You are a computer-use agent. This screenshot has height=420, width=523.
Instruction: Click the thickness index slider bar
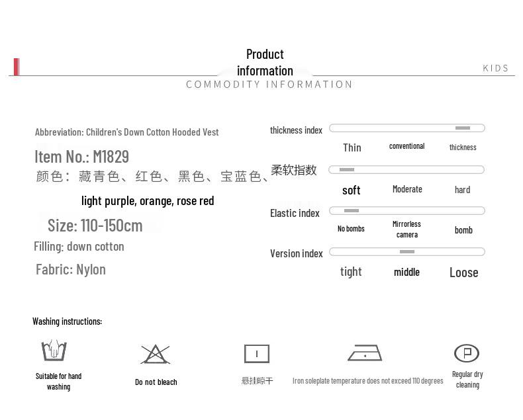tap(406, 128)
